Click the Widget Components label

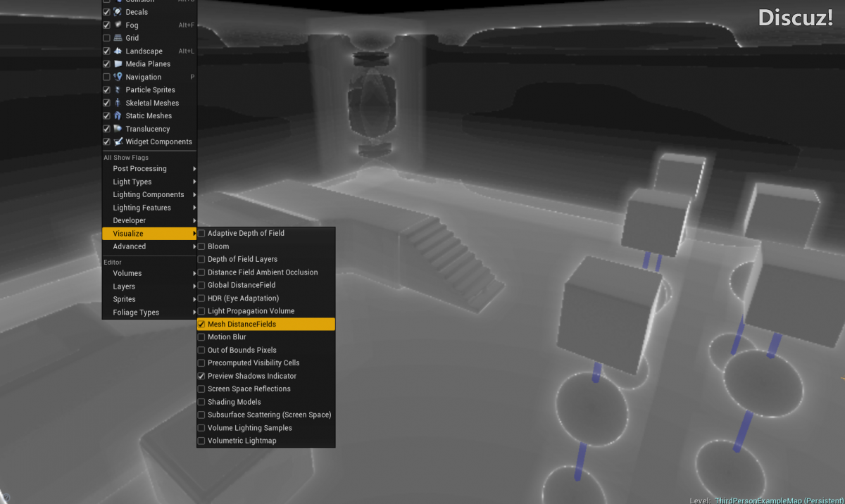[x=159, y=141]
